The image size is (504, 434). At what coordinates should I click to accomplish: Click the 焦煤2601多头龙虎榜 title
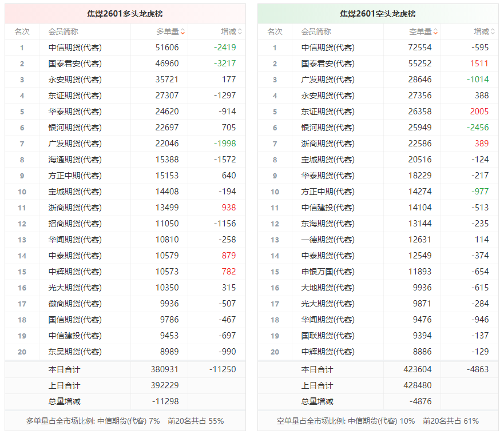point(125,14)
